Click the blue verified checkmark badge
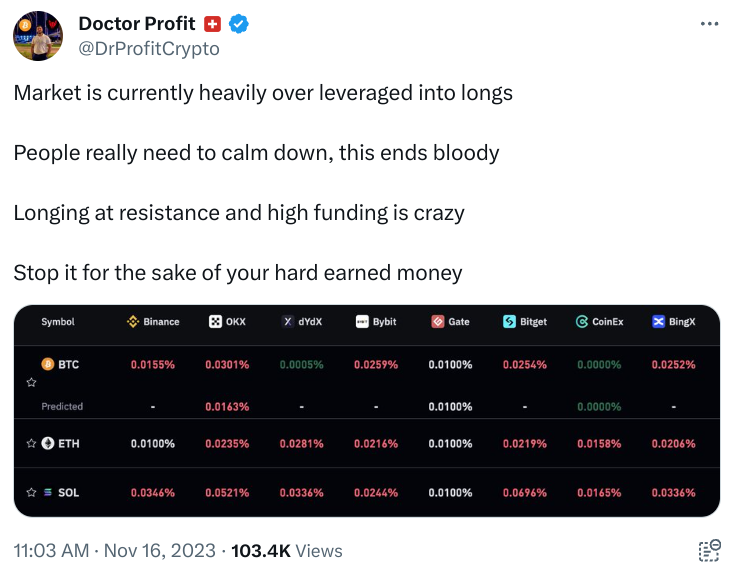Viewport: 737px width, 575px height. coord(239,24)
